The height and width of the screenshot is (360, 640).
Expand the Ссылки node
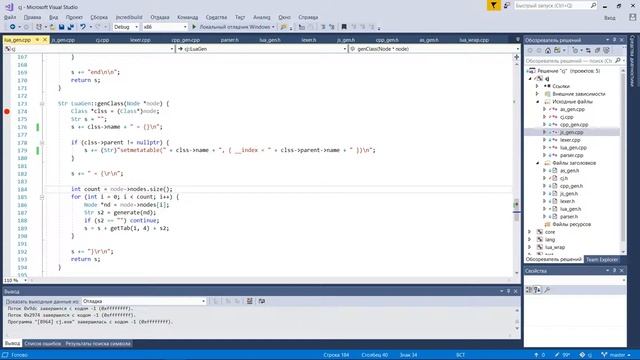pos(538,86)
